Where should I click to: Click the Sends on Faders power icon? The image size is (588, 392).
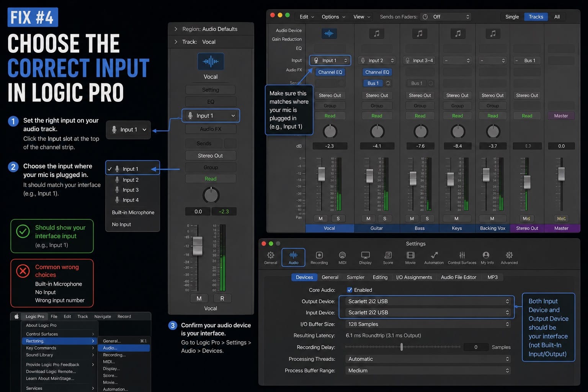tap(425, 17)
